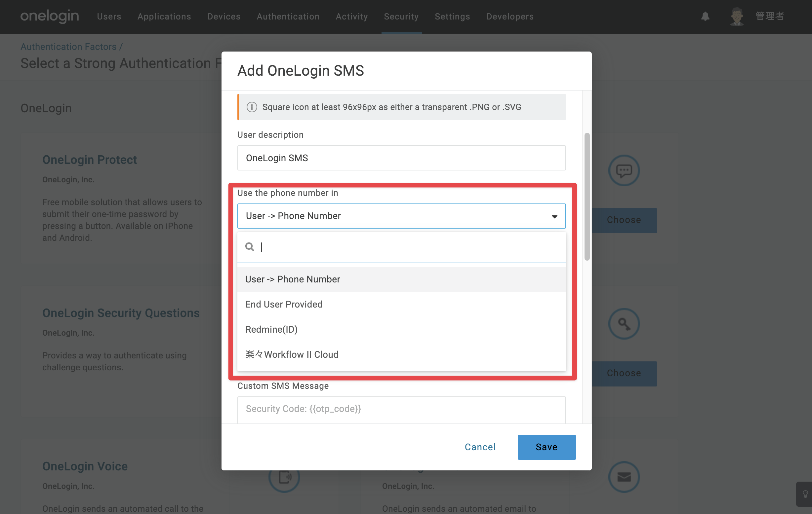Screen dimensions: 812x514
Task: Click the Security Questions key icon
Action: 624,324
